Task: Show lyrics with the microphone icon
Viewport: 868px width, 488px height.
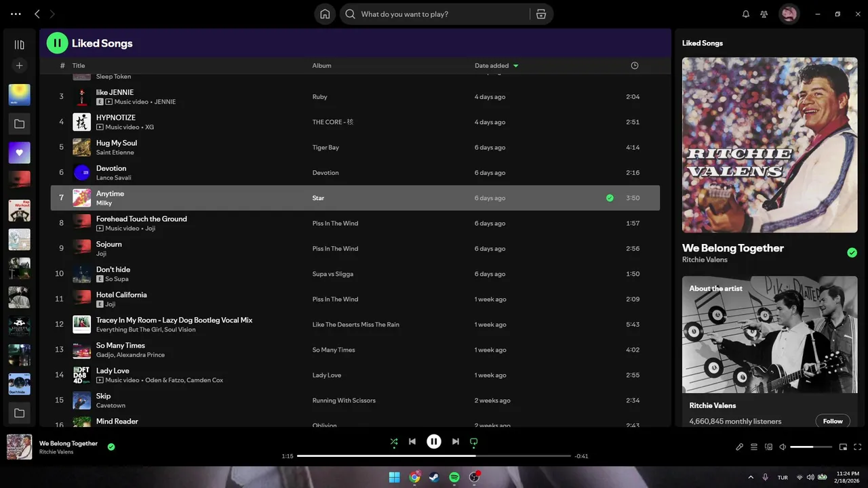Action: [x=740, y=447]
